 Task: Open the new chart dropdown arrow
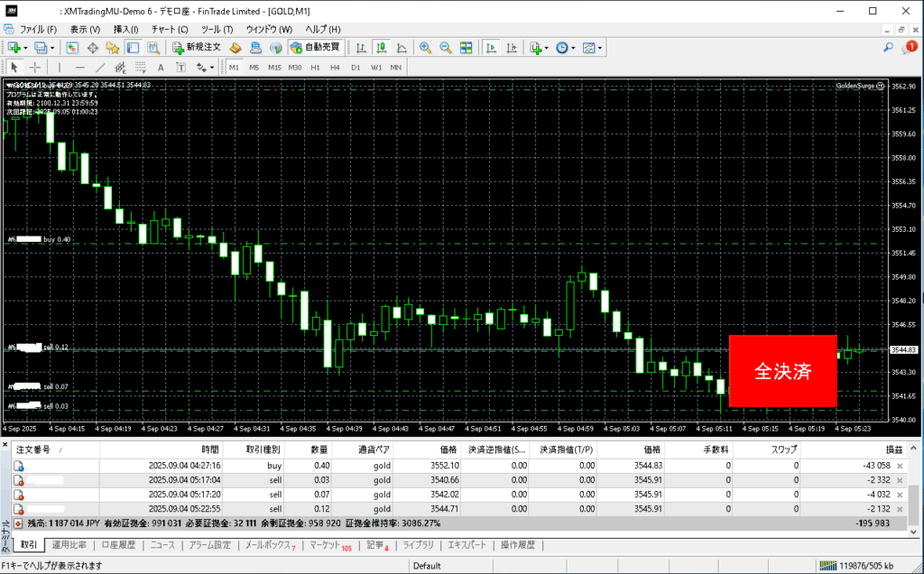point(26,48)
